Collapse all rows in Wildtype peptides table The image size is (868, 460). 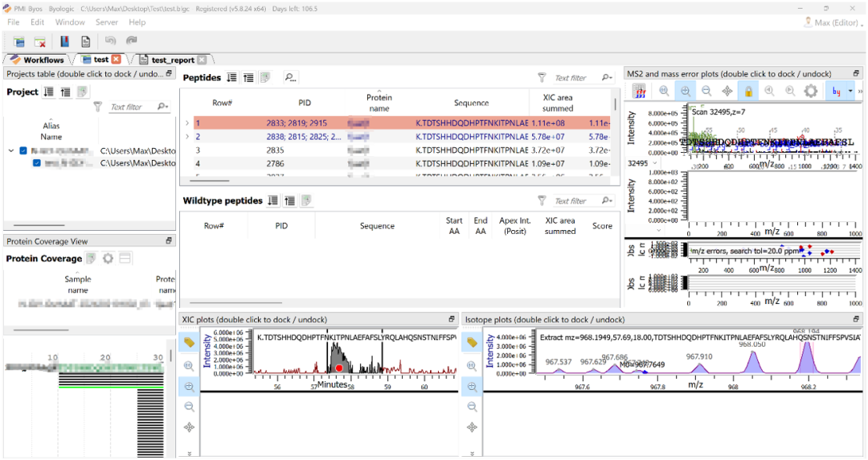290,201
